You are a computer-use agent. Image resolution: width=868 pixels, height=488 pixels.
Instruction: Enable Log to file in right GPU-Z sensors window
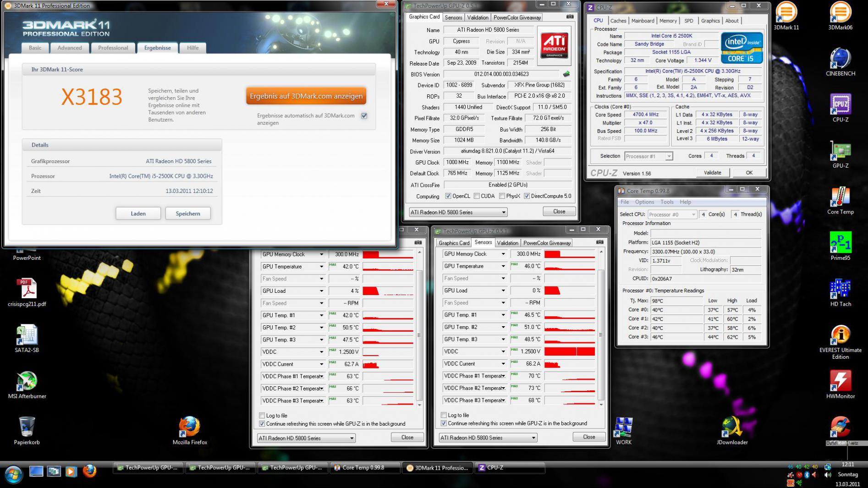pyautogui.click(x=444, y=415)
